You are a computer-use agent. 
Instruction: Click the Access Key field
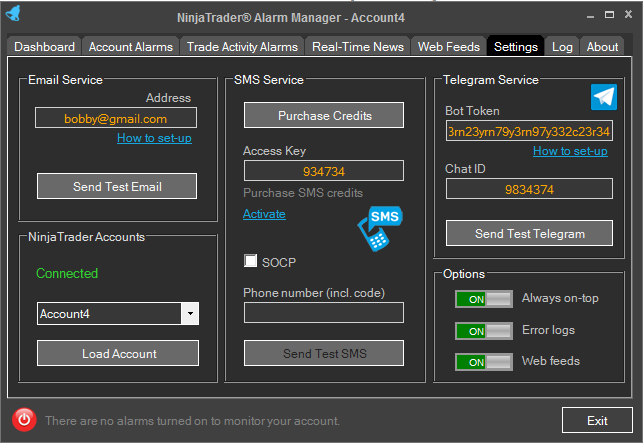tap(324, 171)
